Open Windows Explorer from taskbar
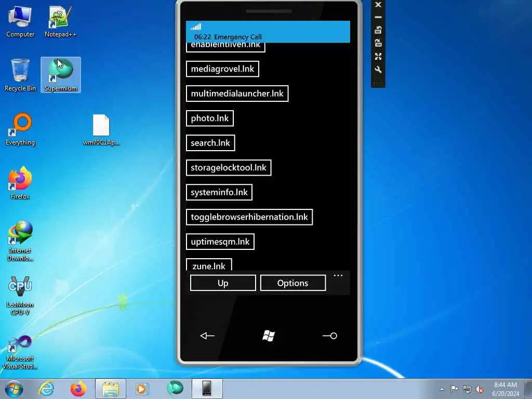This screenshot has height=399, width=532. point(111,389)
